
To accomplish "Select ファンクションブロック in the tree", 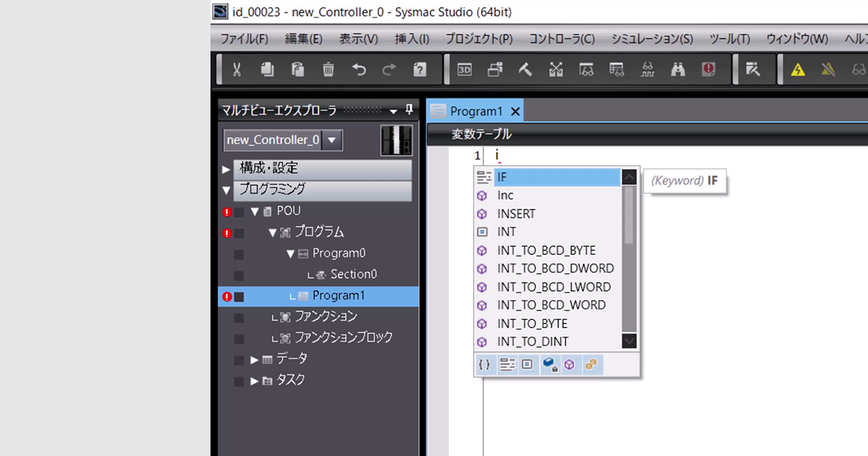I will pos(344,337).
